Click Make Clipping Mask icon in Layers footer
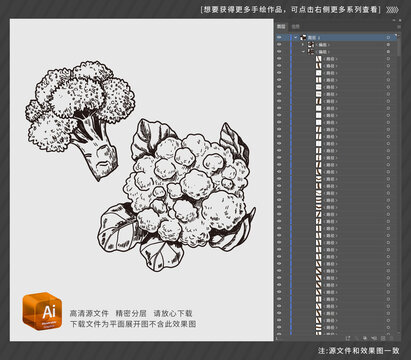 tap(365, 338)
